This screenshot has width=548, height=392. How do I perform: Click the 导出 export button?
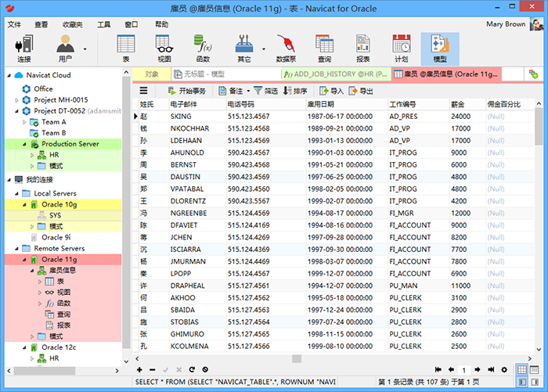(361, 91)
